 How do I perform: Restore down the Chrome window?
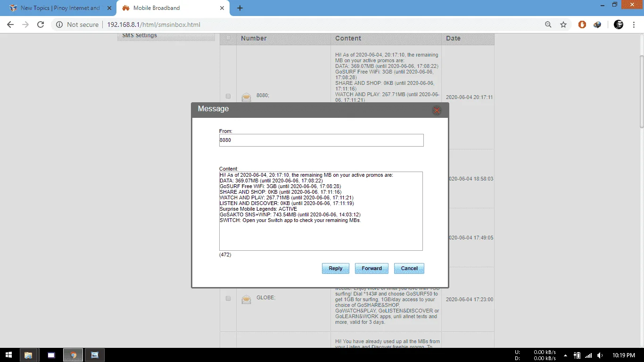(614, 5)
